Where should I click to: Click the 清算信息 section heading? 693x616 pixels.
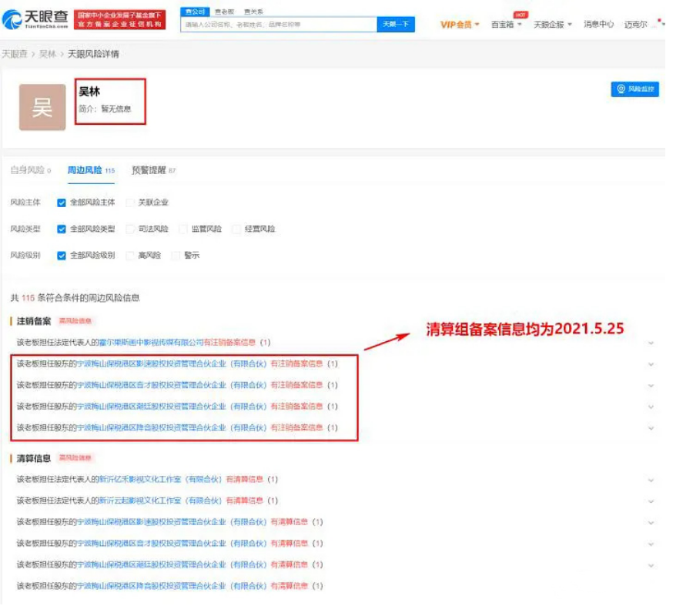click(x=34, y=458)
